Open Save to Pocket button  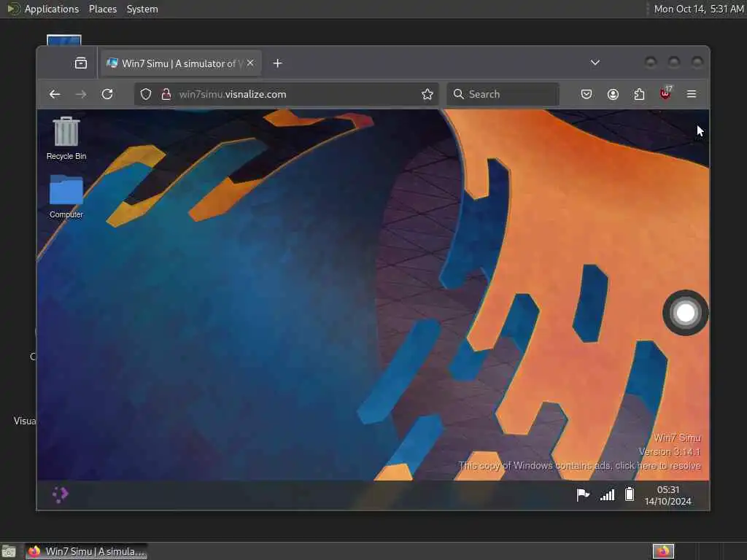(587, 94)
